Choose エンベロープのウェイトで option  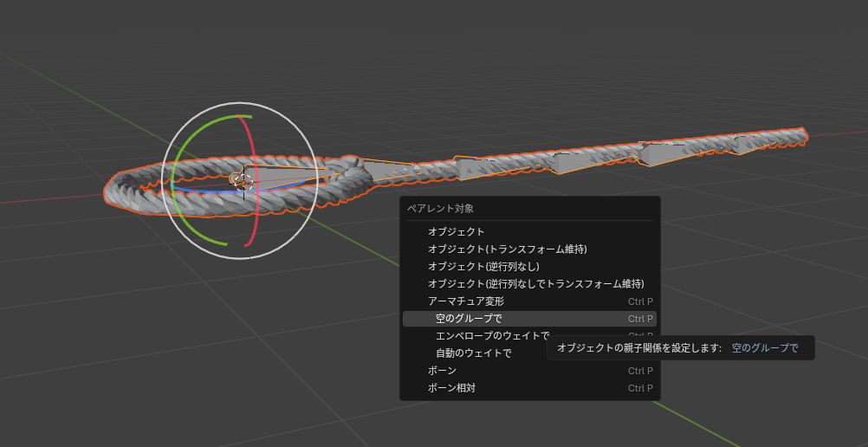[x=492, y=335]
